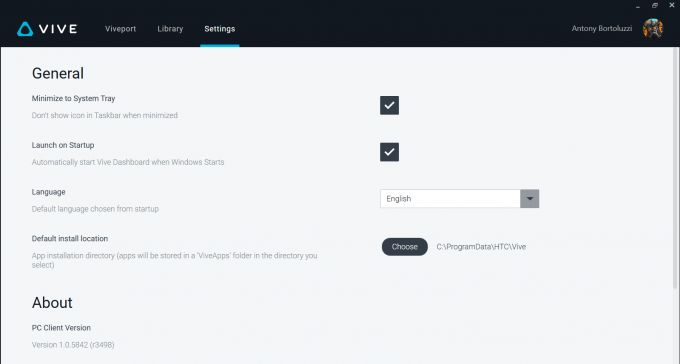Open the Antony Bortoluzzi profile avatar
680x364 pixels.
(653, 29)
